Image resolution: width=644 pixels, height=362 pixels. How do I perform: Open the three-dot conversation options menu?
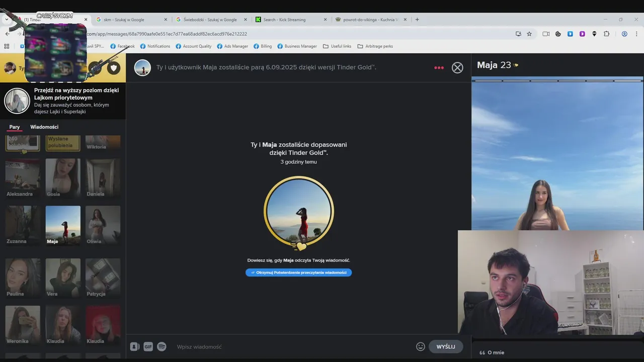[x=439, y=67]
